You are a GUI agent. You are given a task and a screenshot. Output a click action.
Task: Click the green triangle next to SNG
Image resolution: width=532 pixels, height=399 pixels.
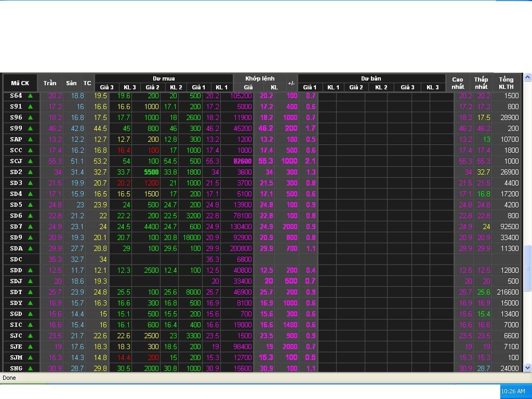click(30, 368)
